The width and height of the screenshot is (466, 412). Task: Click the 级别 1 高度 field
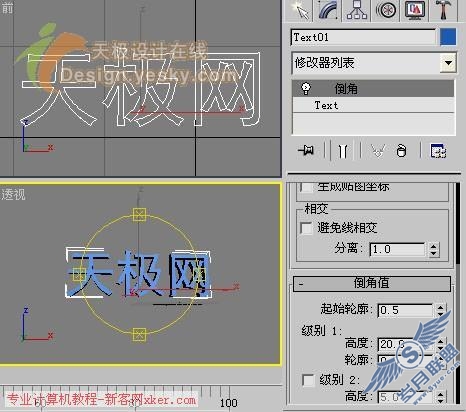tap(405, 344)
